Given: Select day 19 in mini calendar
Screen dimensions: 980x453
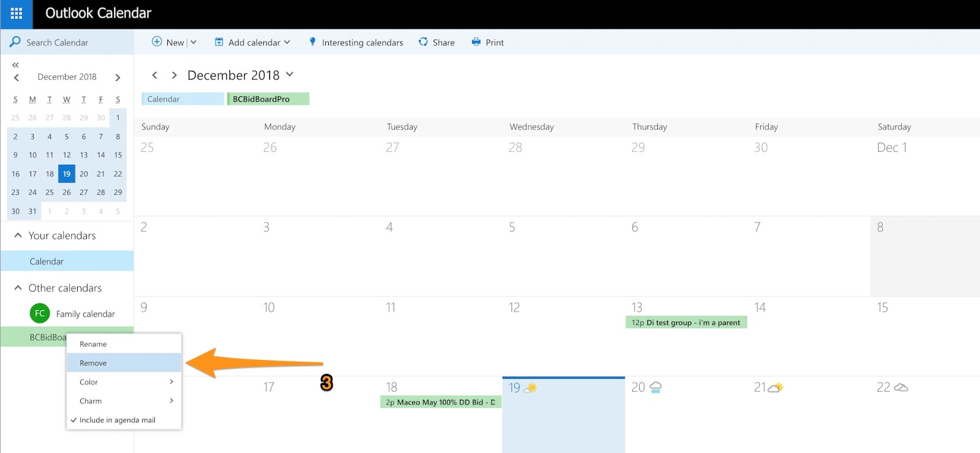Looking at the screenshot, I should (67, 174).
